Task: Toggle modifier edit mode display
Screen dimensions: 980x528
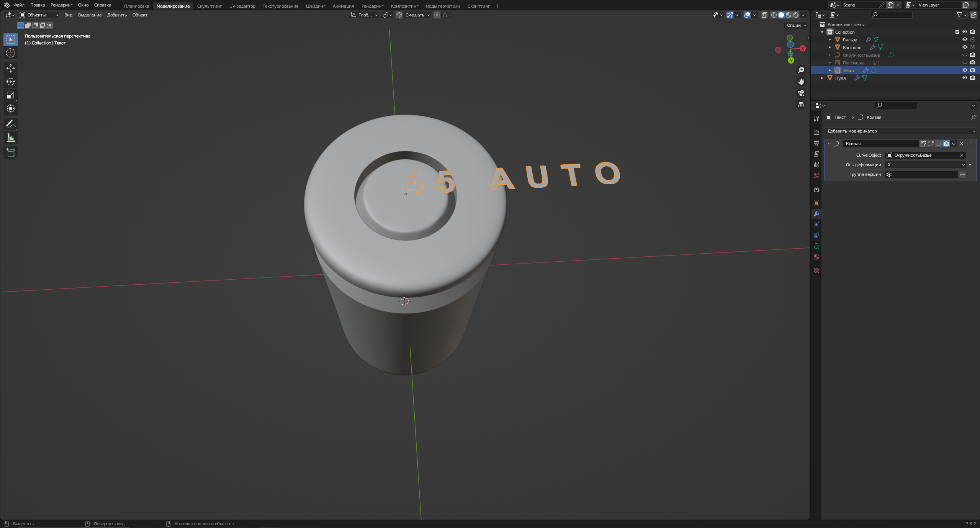Action: pos(931,144)
